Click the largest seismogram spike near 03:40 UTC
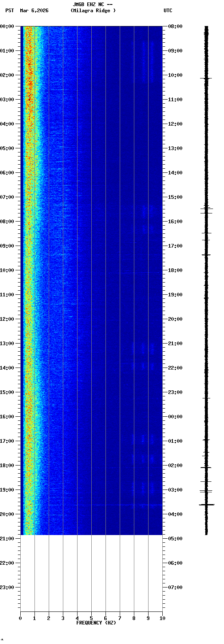The width and height of the screenshot is (224, 644). click(207, 505)
